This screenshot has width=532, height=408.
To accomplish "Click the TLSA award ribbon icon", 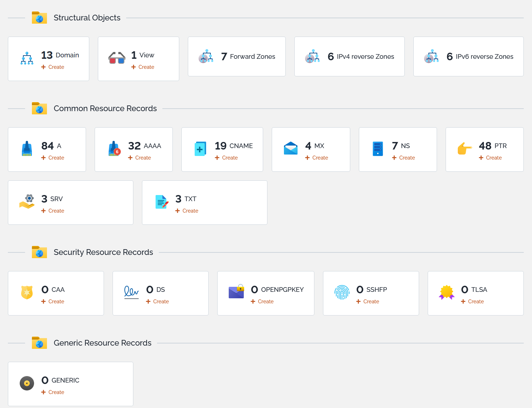I will point(447,293).
